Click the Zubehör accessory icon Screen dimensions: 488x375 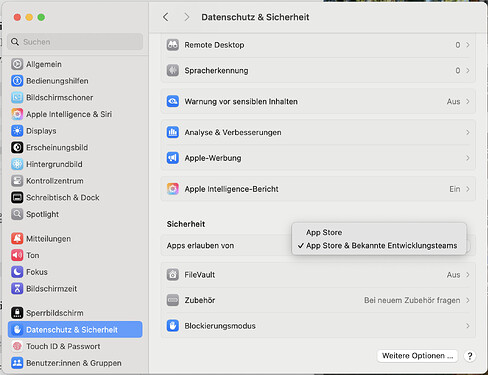pyautogui.click(x=173, y=300)
